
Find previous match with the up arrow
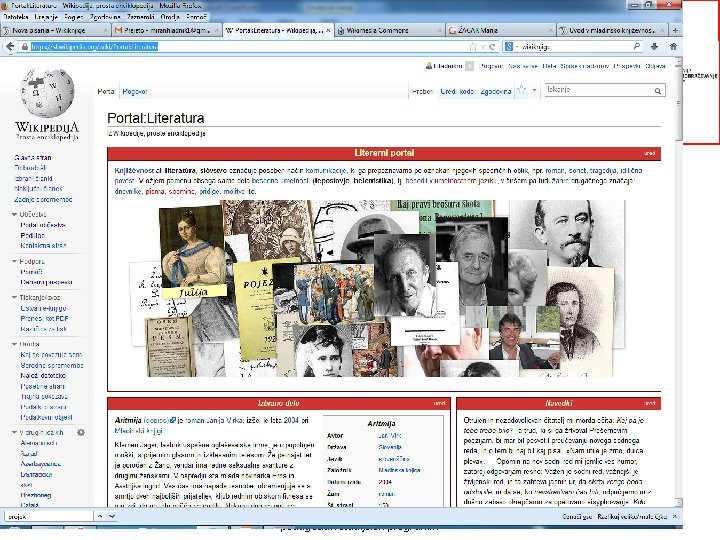tap(100, 516)
